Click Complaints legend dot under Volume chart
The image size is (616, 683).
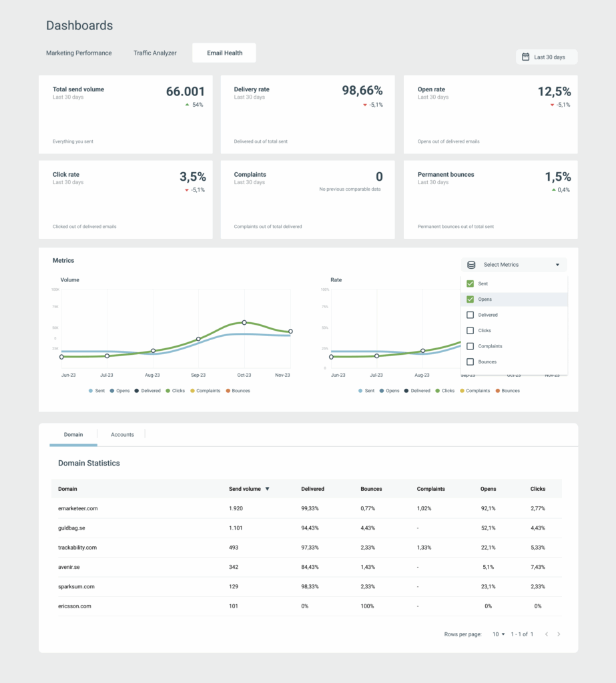192,391
